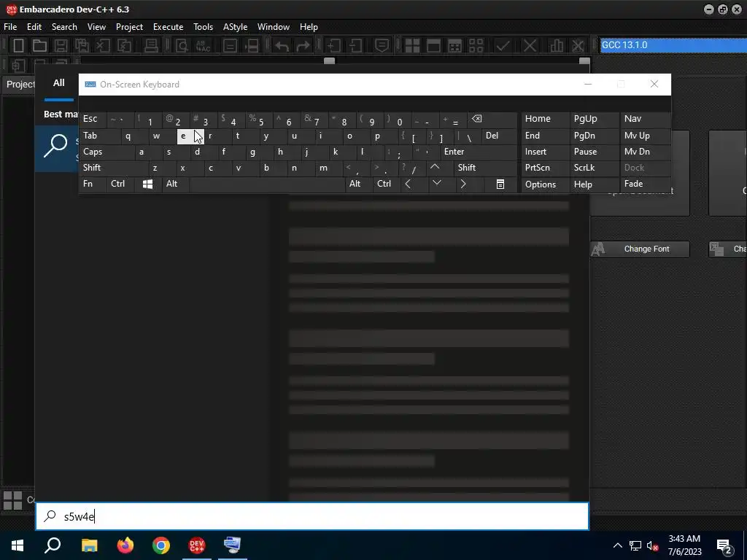Click the Undo arrow icon
Viewport: 747px width, 560px height.
(x=282, y=46)
